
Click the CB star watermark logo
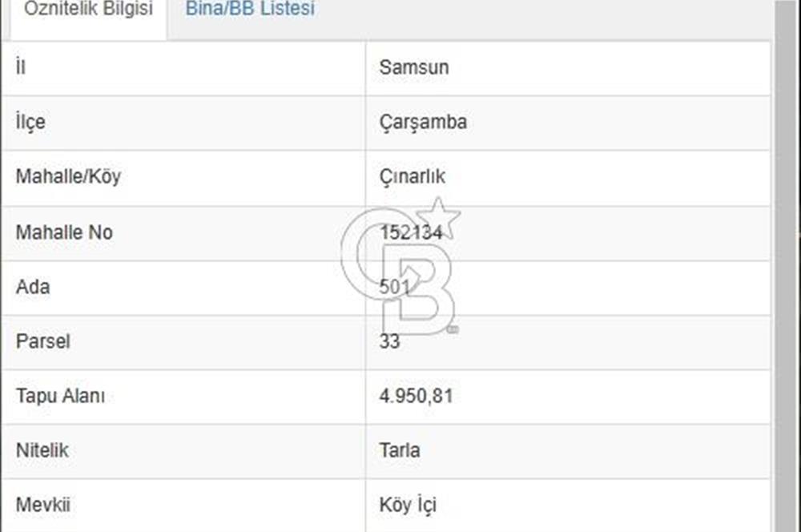401,267
